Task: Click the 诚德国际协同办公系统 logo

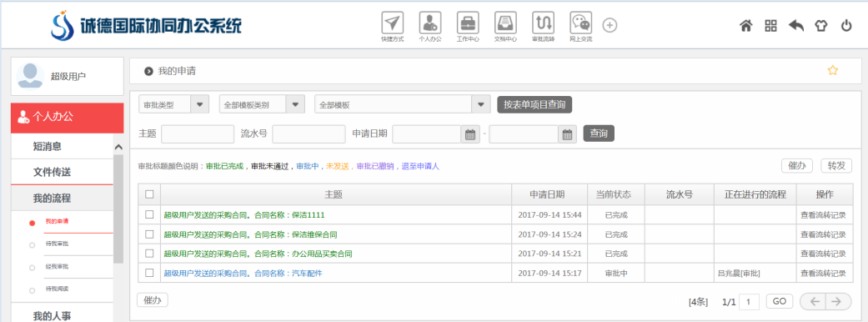Action: [x=146, y=26]
